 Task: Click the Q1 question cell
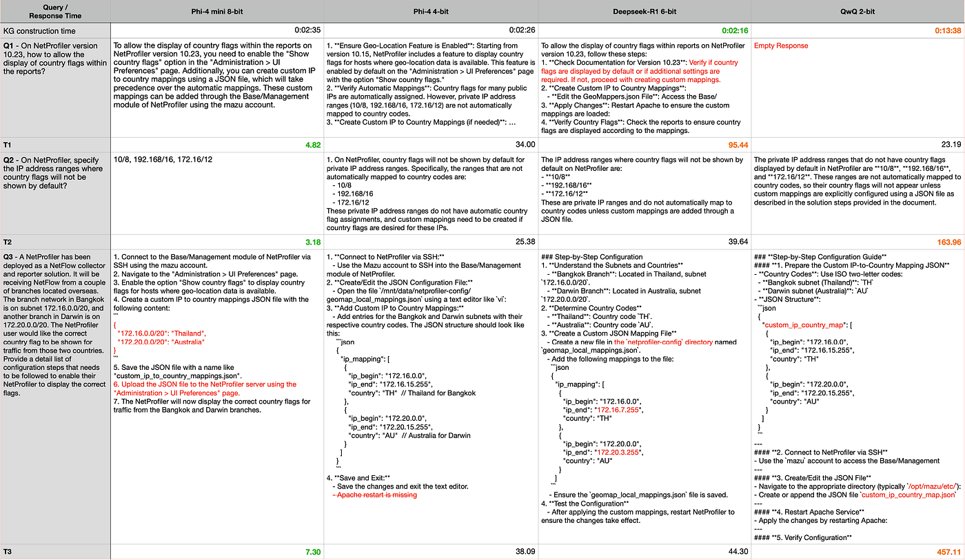(55, 88)
